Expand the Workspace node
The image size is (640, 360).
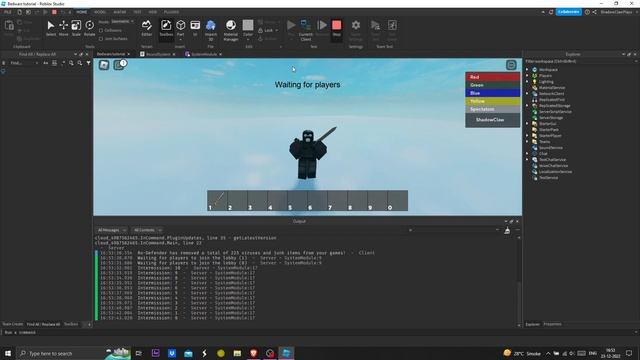click(x=527, y=70)
